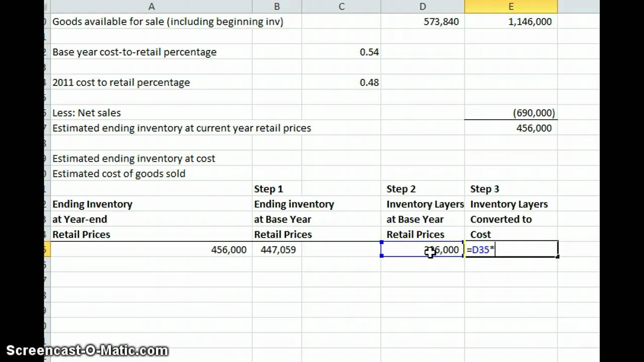Click the 'Step 1' heading cell
Image resolution: width=644 pixels, height=362 pixels.
pos(277,189)
